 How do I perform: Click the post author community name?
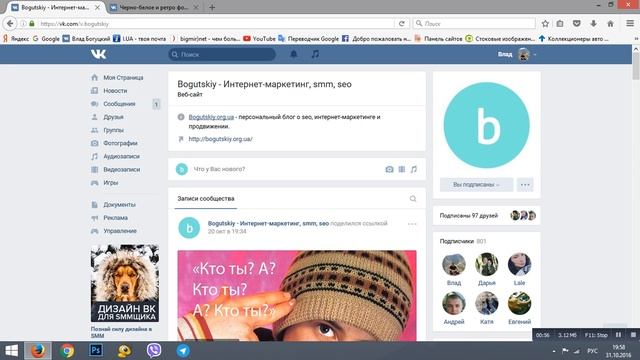(x=268, y=223)
